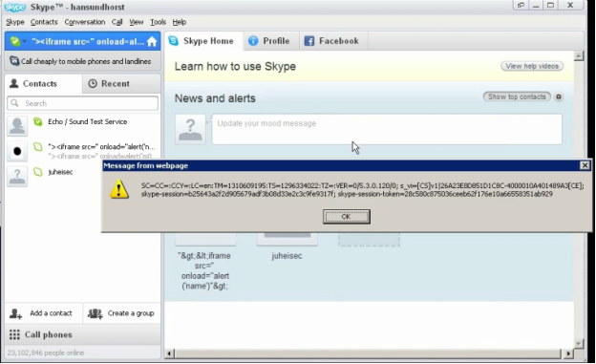
Task: Click the magnifier icon in the search box
Action: 15,103
